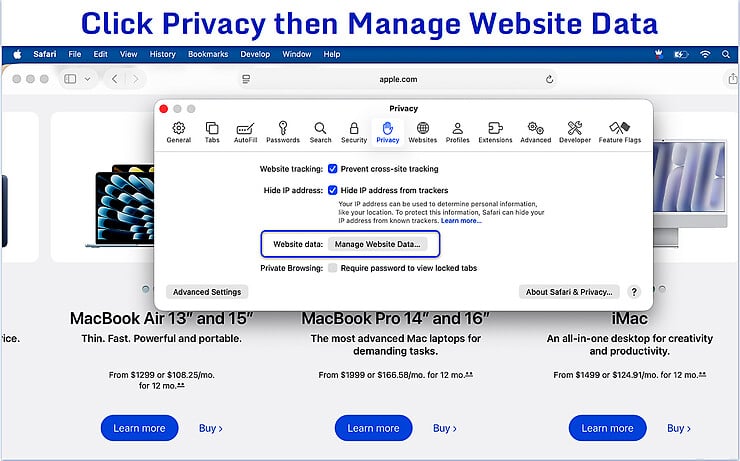Expand the sidebar dropdown chevron
The width and height of the screenshot is (740, 461).
[87, 79]
